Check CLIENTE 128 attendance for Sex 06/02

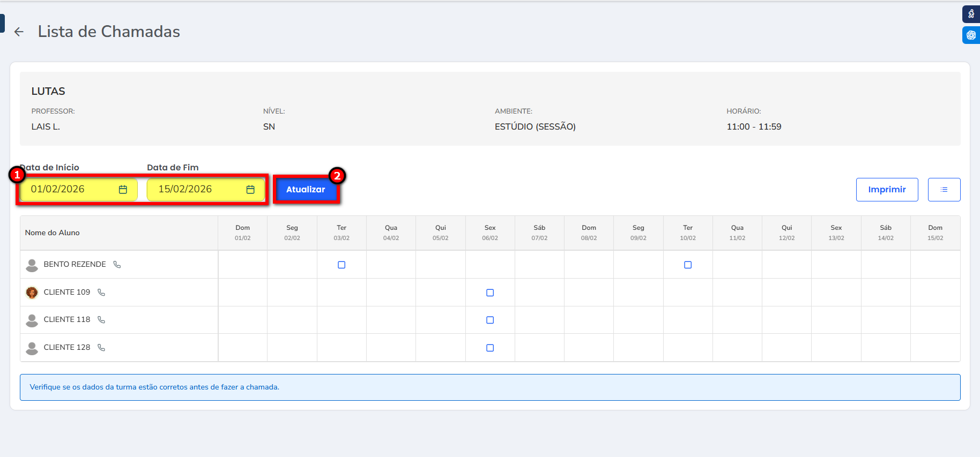tap(490, 348)
